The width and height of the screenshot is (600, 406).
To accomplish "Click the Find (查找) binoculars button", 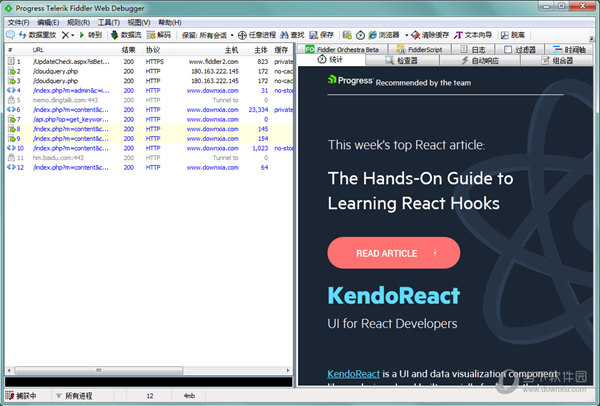I will 292,35.
